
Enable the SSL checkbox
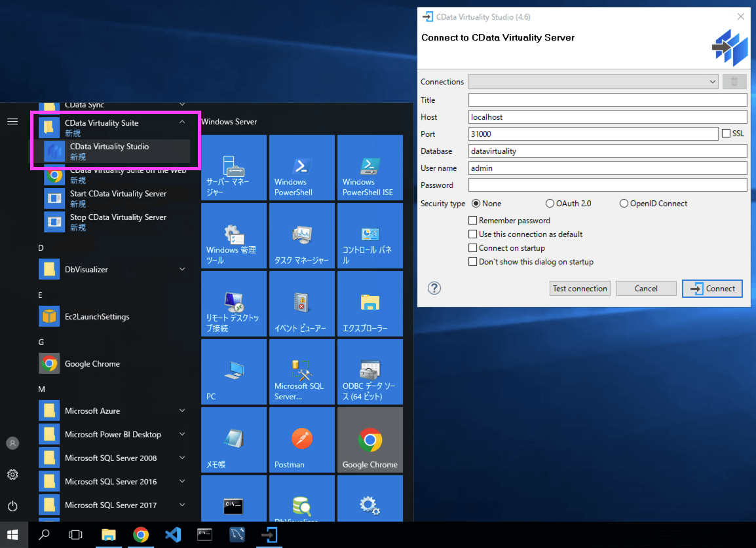click(x=726, y=134)
